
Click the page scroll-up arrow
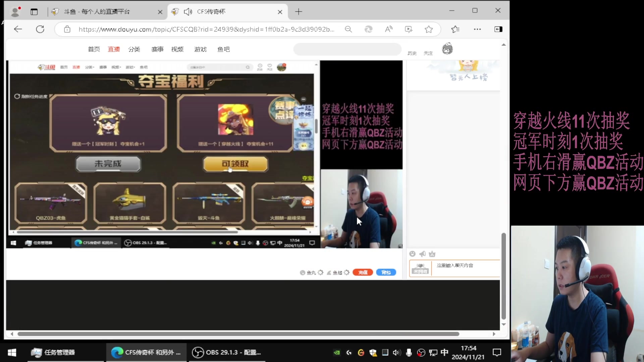click(503, 45)
